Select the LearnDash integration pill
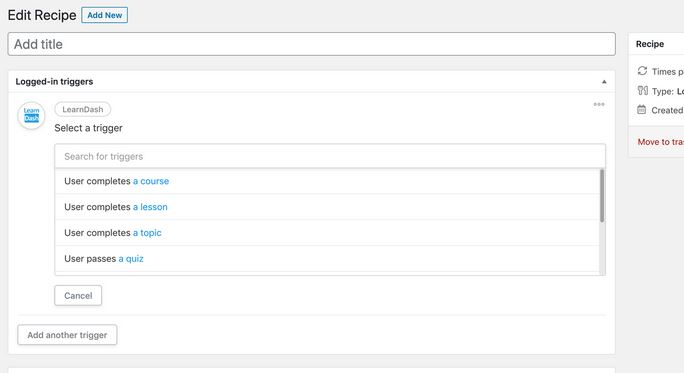Image resolution: width=684 pixels, height=373 pixels. tap(82, 109)
